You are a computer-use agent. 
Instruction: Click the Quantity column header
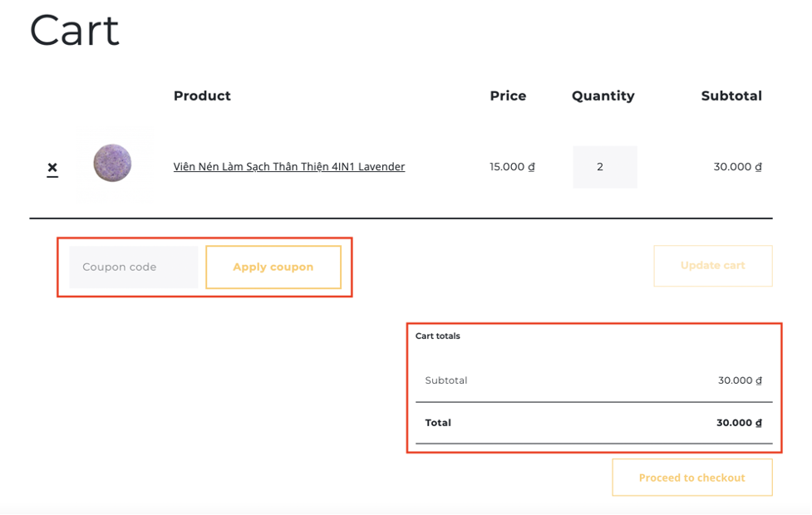click(603, 96)
